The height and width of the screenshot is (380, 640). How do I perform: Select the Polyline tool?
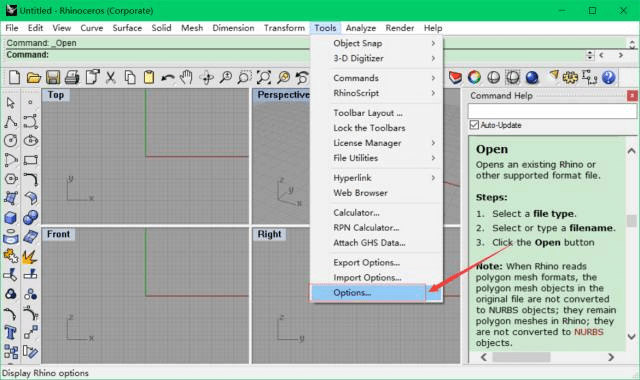coord(11,122)
